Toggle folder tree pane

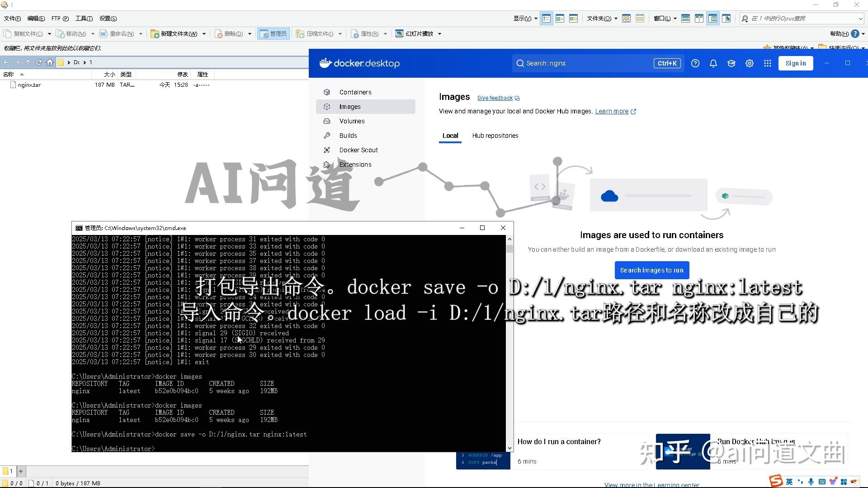pyautogui.click(x=713, y=19)
